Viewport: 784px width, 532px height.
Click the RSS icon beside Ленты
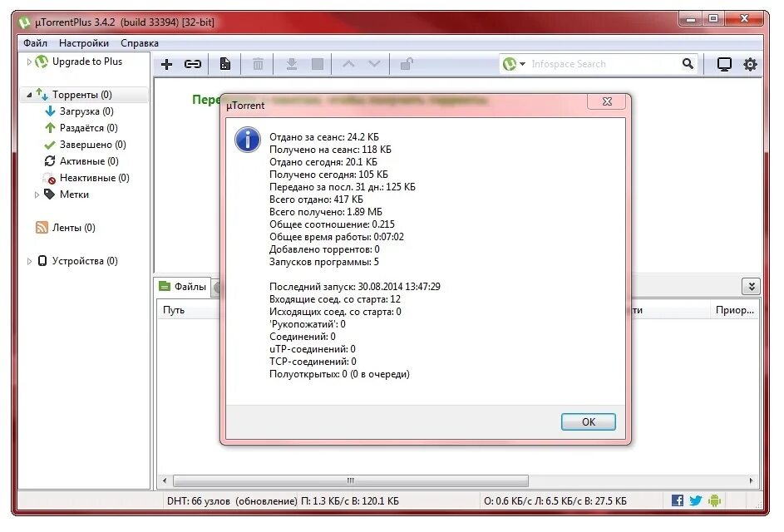click(x=42, y=228)
